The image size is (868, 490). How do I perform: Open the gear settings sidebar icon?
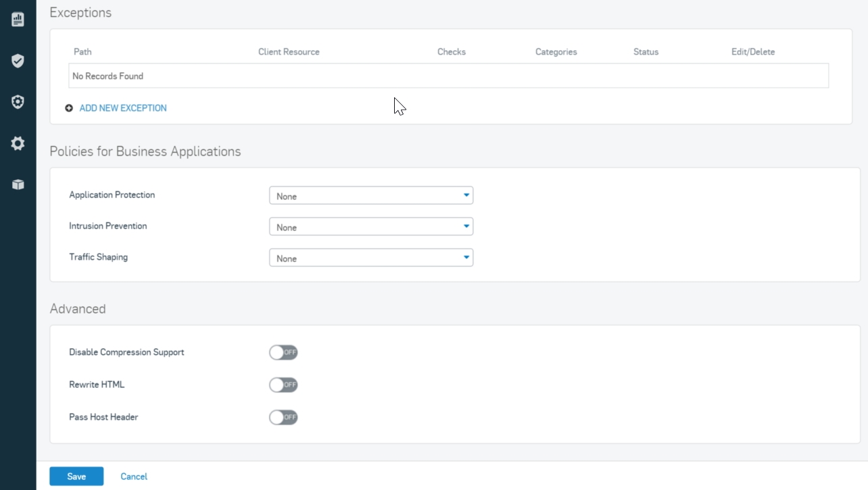[x=18, y=143]
